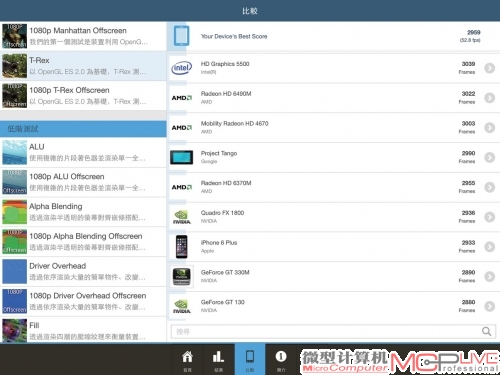The width and height of the screenshot is (500, 375).
Task: Click NVIDIA logo beside GeForce GT 130
Action: (x=182, y=306)
